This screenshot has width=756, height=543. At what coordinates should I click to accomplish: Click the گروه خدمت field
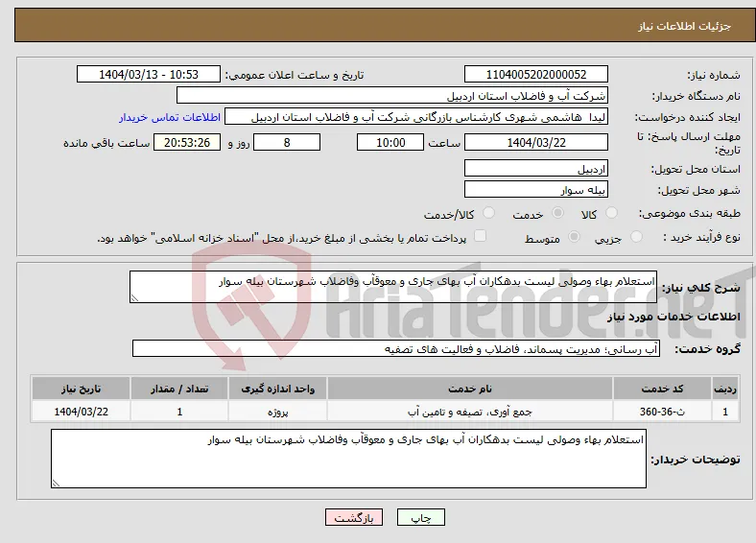396,348
